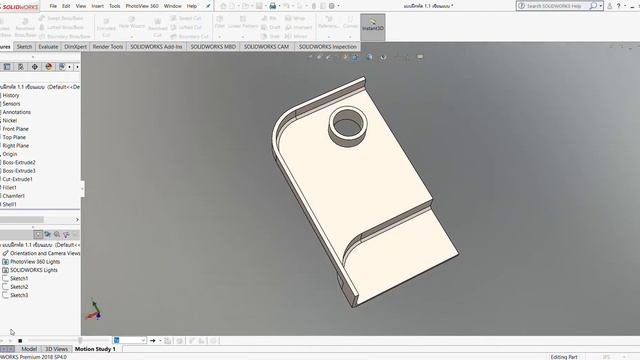Screen dimensions: 640x360
Task: Toggle the Sketch3 checkbox in motion tree
Action: point(5,295)
